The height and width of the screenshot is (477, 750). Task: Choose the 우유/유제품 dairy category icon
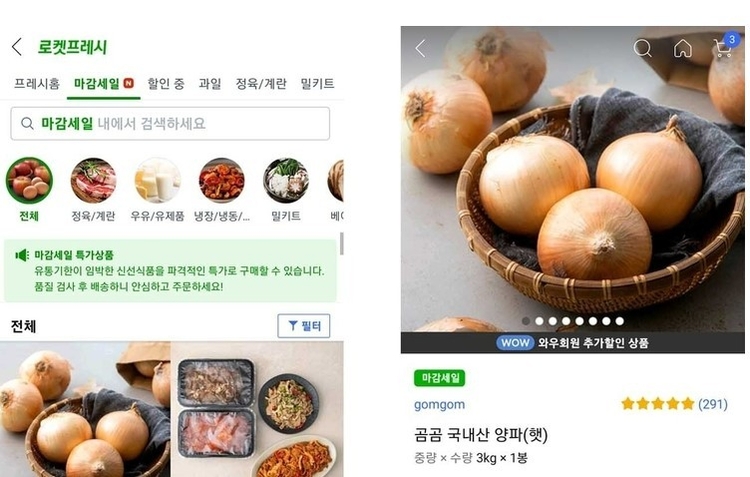[x=157, y=180]
